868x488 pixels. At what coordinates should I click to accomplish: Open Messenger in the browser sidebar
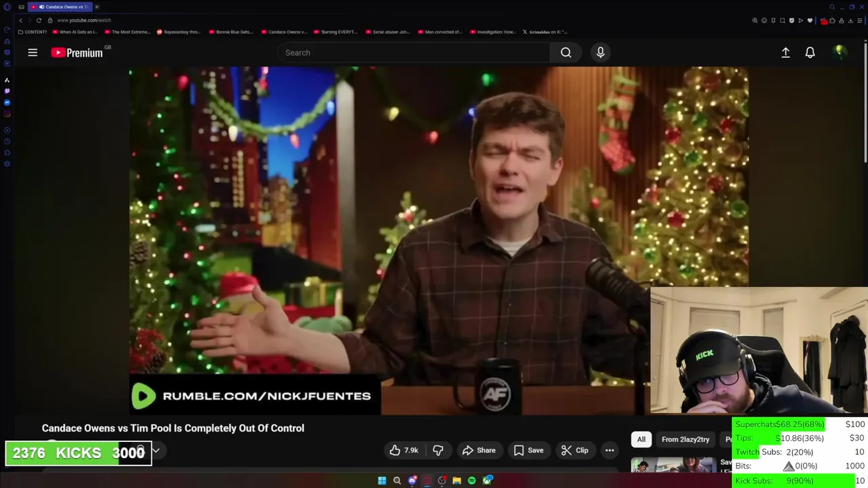(7, 102)
